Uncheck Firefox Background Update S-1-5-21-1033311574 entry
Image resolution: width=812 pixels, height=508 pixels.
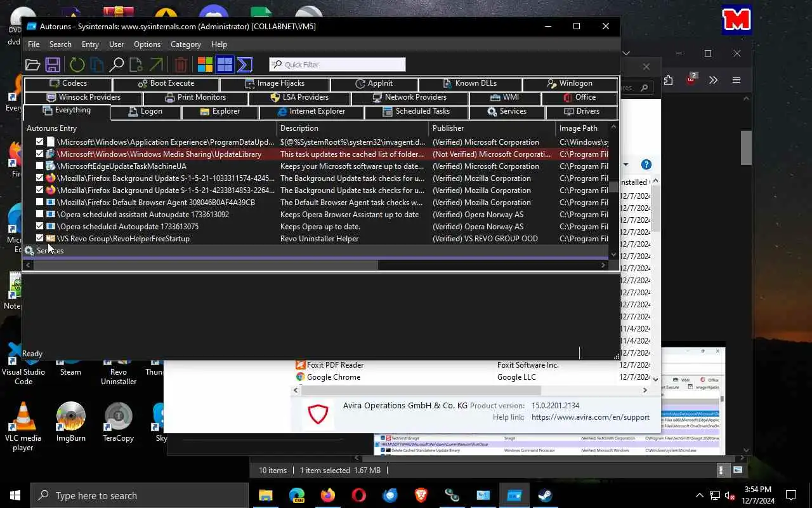[40, 178]
